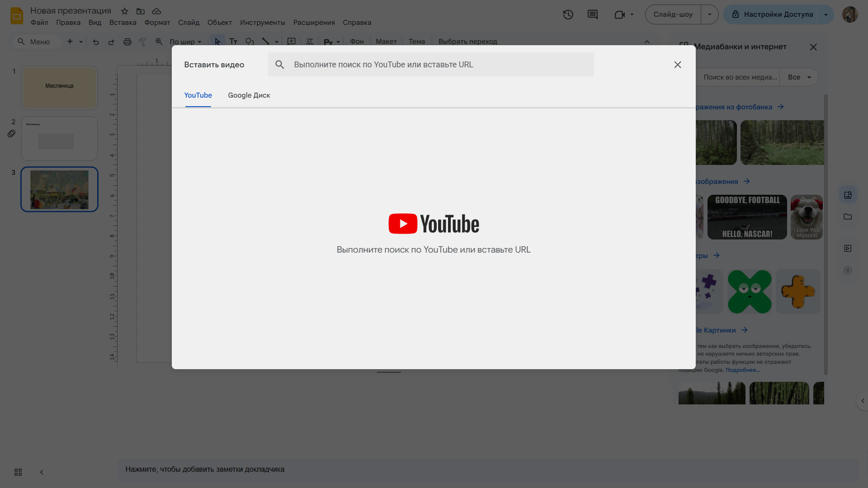Viewport: 868px width, 488px height.
Task: Expand the Все filter dropdown
Action: (x=799, y=77)
